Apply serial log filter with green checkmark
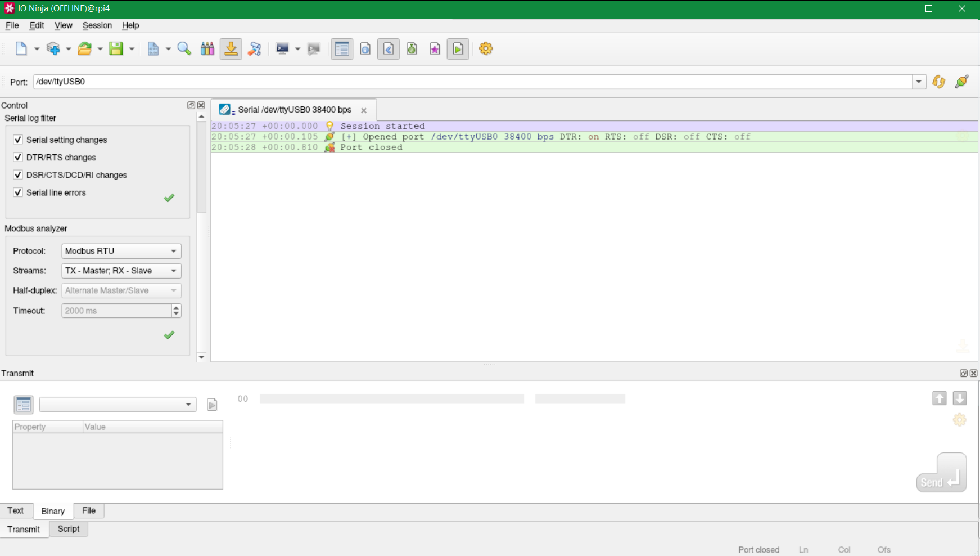The image size is (980, 556). pyautogui.click(x=169, y=198)
